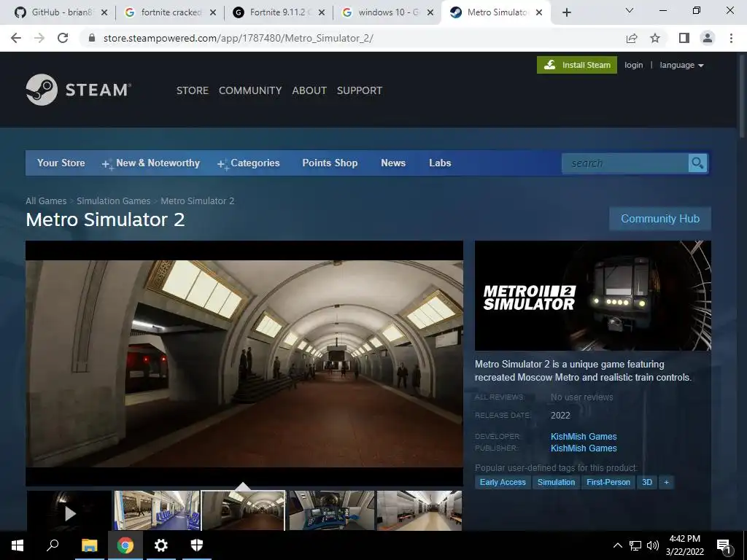
Task: Click the volume speaker icon in tray
Action: [x=653, y=545]
